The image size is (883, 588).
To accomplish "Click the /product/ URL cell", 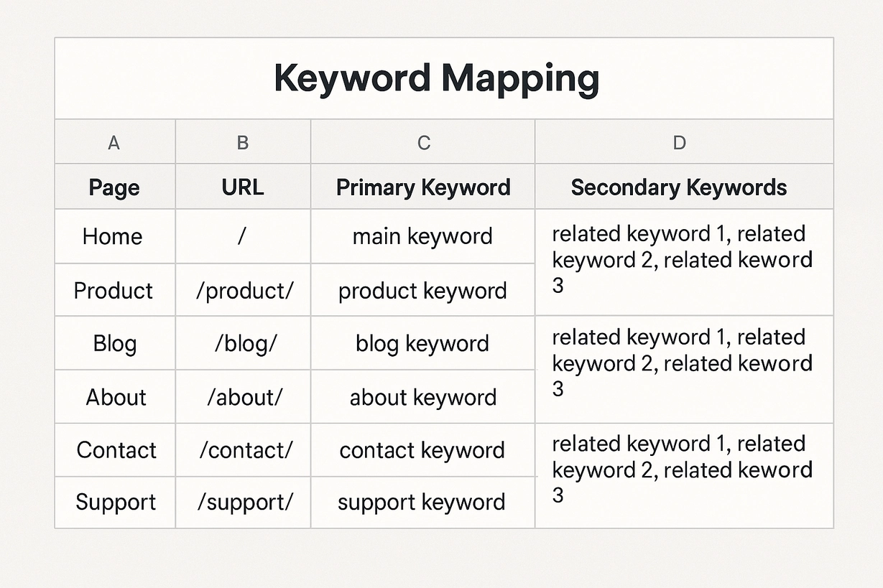I will pos(242,290).
